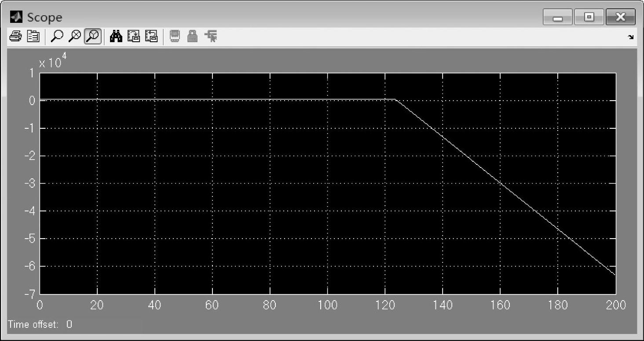The image size is (644, 341).
Task: Click the Print icon in Scope toolbar
Action: coord(15,36)
